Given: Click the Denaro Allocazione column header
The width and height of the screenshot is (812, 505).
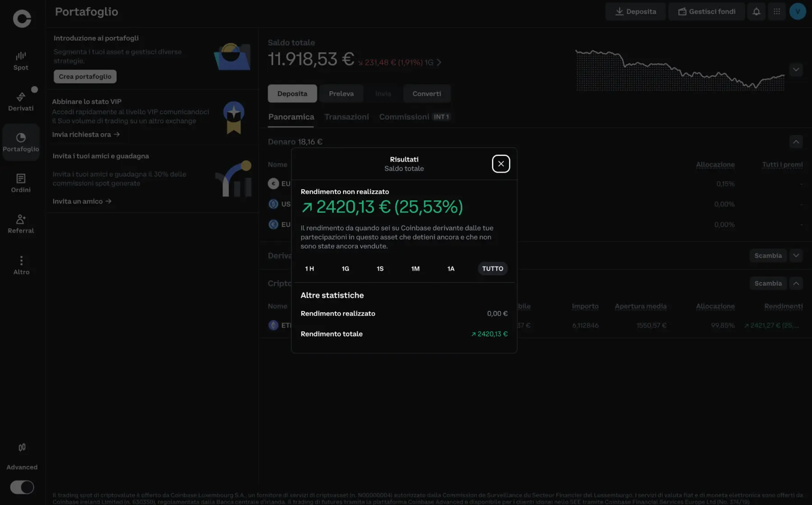Looking at the screenshot, I should 715,165.
